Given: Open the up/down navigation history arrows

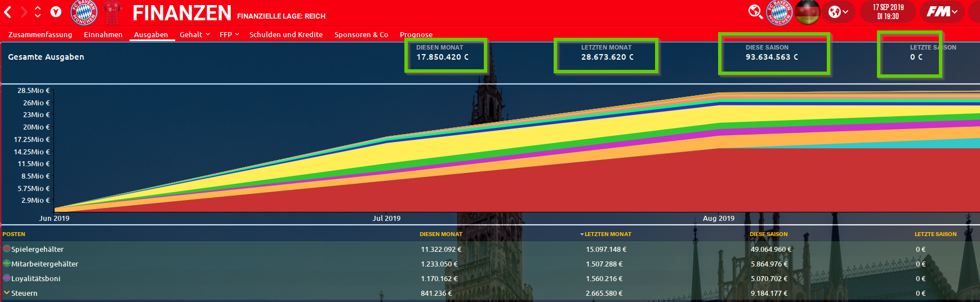Looking at the screenshot, I should pyautogui.click(x=38, y=12).
